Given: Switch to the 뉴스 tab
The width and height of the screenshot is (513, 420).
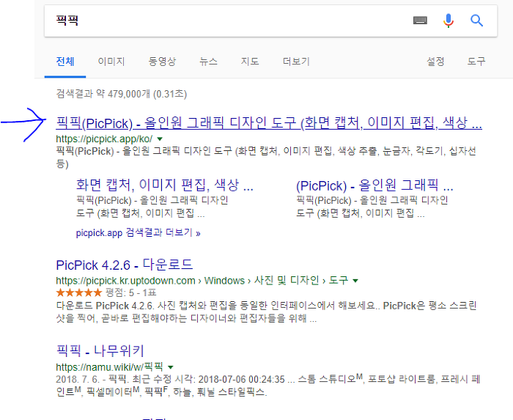Looking at the screenshot, I should click(208, 62).
